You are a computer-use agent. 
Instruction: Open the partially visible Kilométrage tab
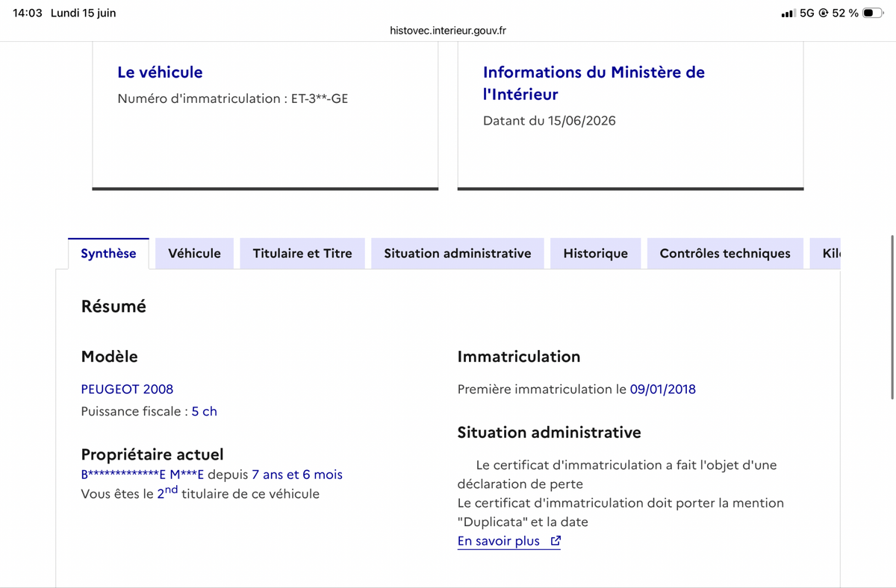826,254
